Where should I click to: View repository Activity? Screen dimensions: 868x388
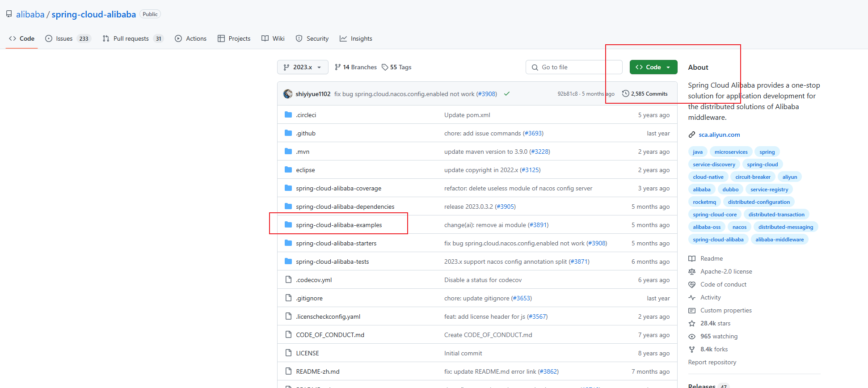tap(705, 297)
